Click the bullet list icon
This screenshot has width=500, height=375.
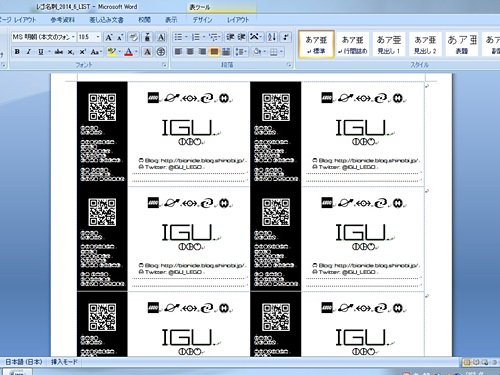tap(178, 37)
